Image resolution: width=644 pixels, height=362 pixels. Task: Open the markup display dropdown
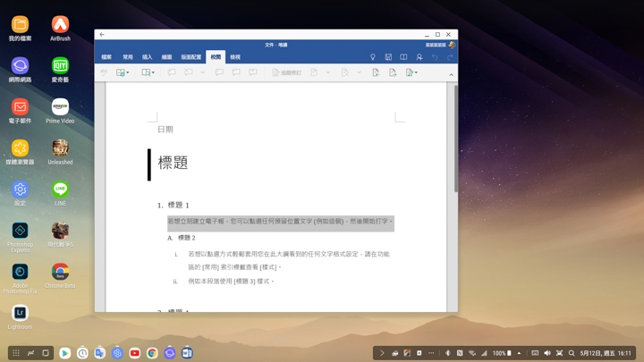click(x=411, y=72)
